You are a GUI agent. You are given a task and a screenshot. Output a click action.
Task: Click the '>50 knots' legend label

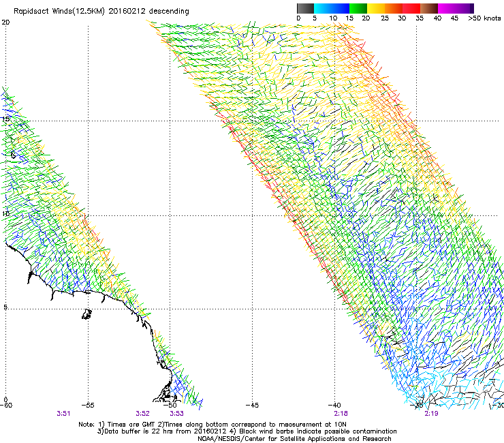point(484,18)
